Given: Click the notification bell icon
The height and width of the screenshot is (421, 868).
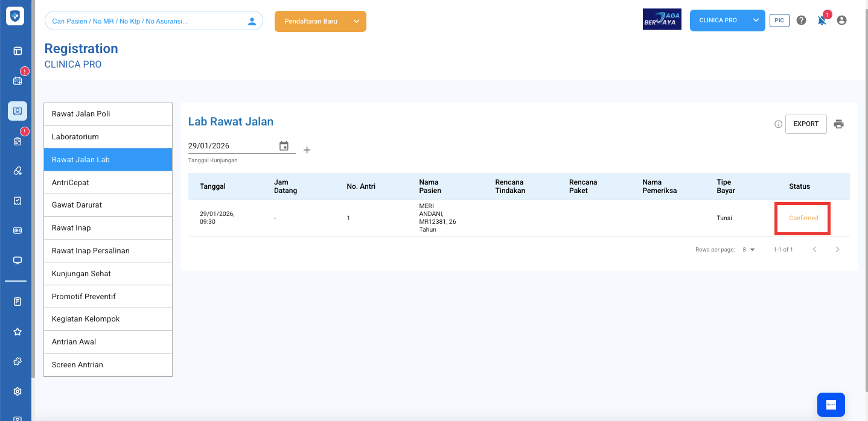Looking at the screenshot, I should [x=822, y=21].
